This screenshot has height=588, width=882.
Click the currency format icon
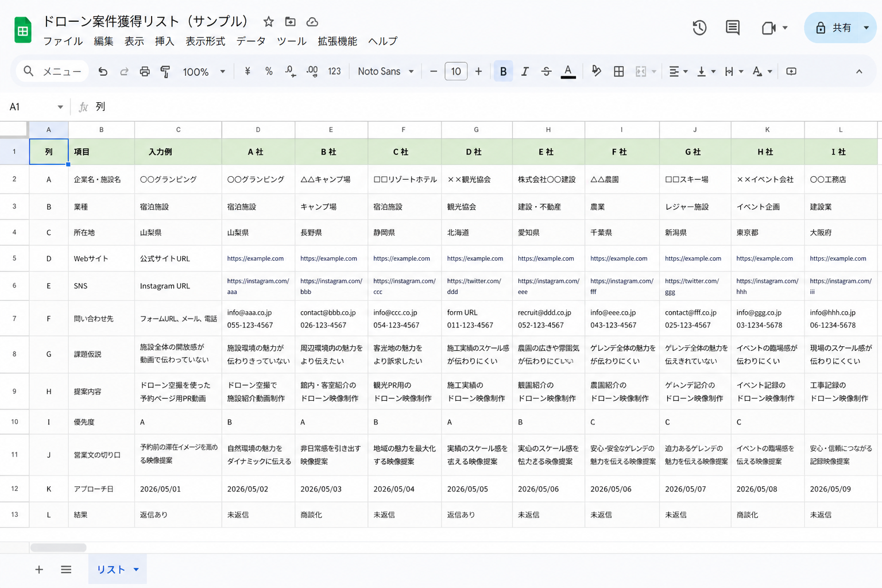(x=247, y=71)
